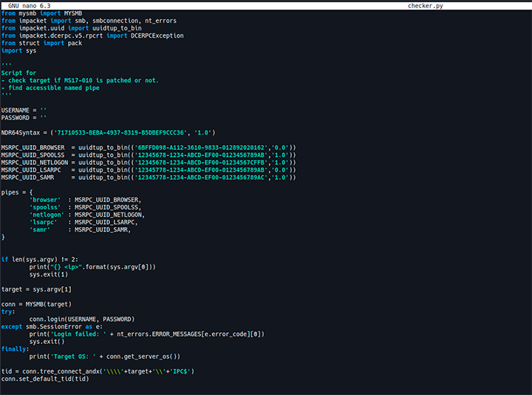Place cursor on 'from mysmb import MYSMB' line
The width and height of the screenshot is (532, 395).
click(41, 13)
